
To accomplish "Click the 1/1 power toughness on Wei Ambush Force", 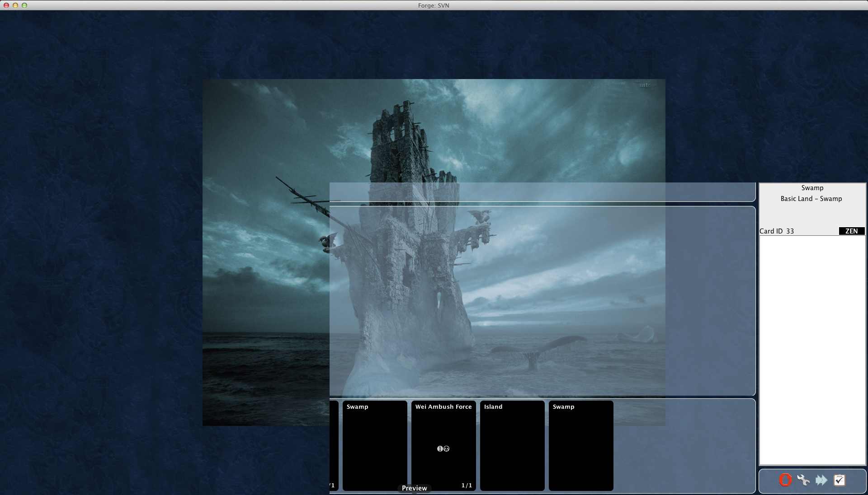I will [x=467, y=485].
